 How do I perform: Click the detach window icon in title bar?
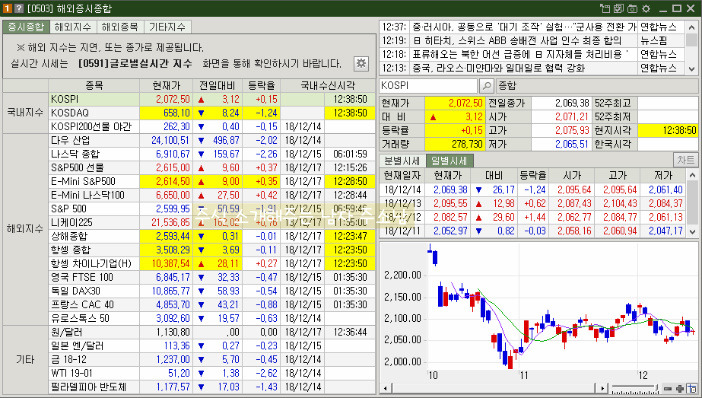point(605,8)
